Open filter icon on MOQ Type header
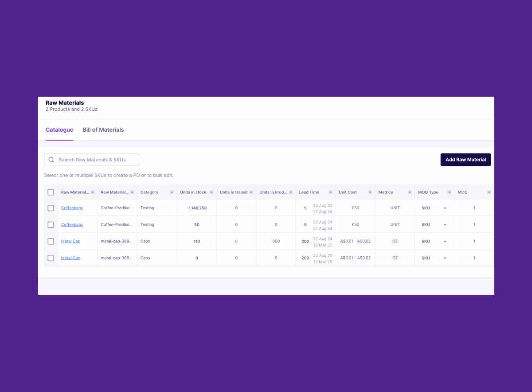 point(450,192)
